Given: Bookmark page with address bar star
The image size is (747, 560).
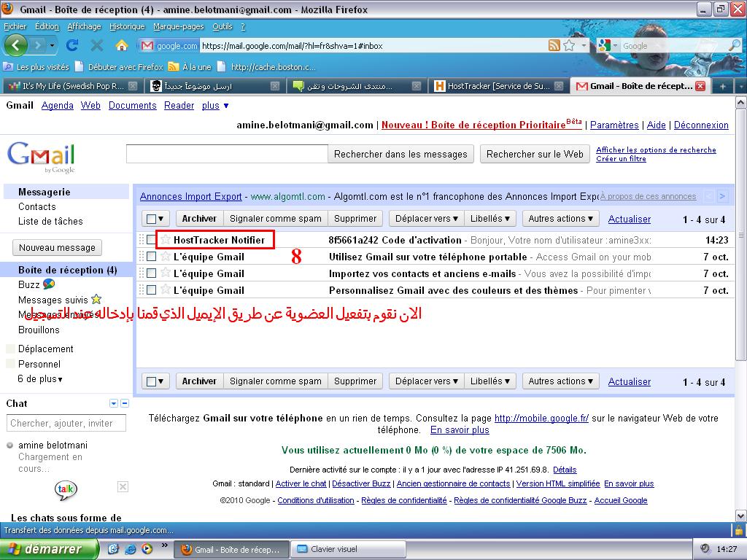Looking at the screenshot, I should click(x=569, y=46).
